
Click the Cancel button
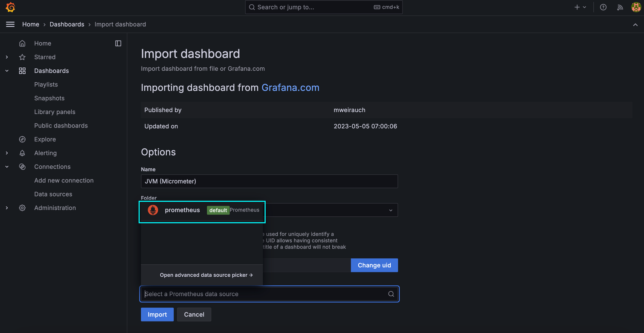coord(194,315)
